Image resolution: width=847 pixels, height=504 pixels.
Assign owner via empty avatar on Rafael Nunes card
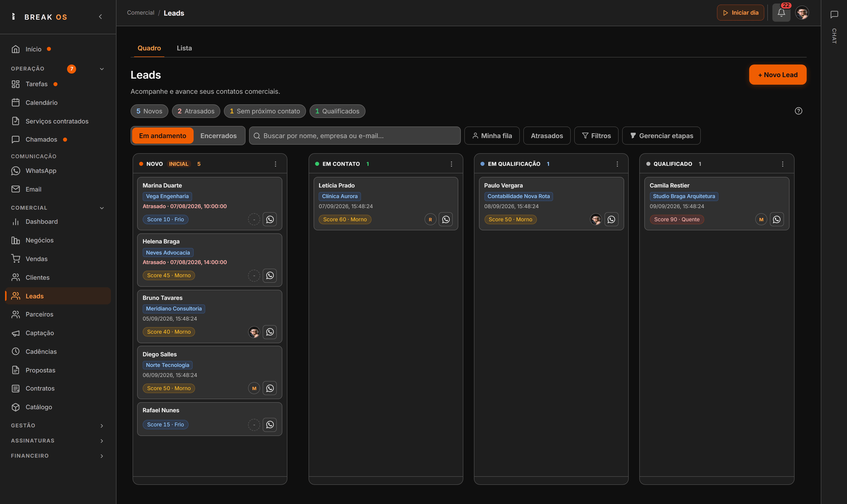tap(254, 425)
